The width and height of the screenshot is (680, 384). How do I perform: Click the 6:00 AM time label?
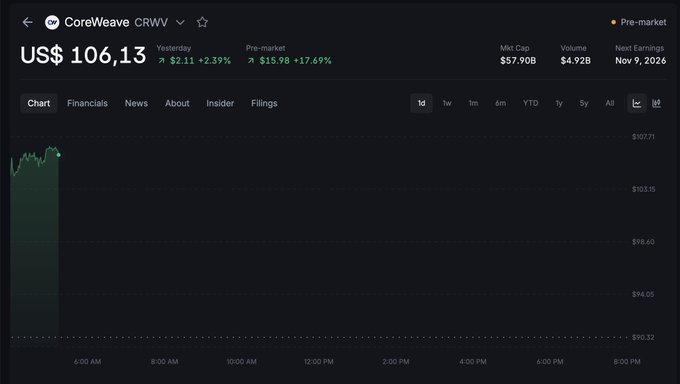click(88, 361)
